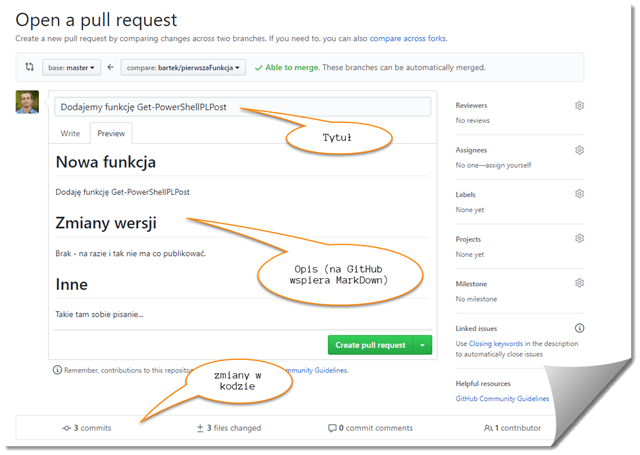Click the Create pull request button

click(370, 345)
